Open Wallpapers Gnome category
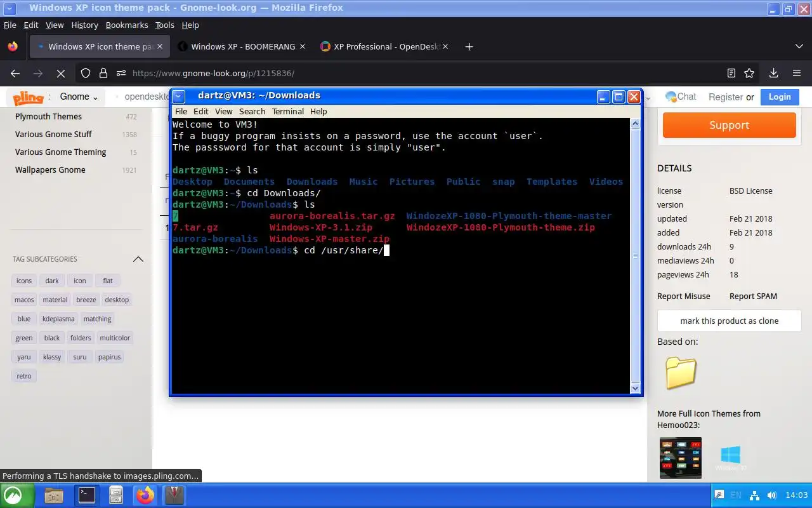 [50, 170]
